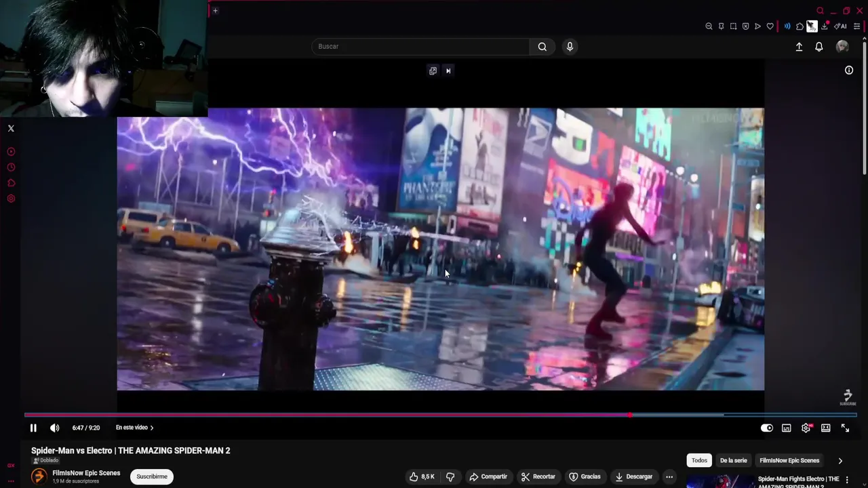The width and height of the screenshot is (868, 488).
Task: Click inside the Buscar search field
Action: (x=420, y=46)
